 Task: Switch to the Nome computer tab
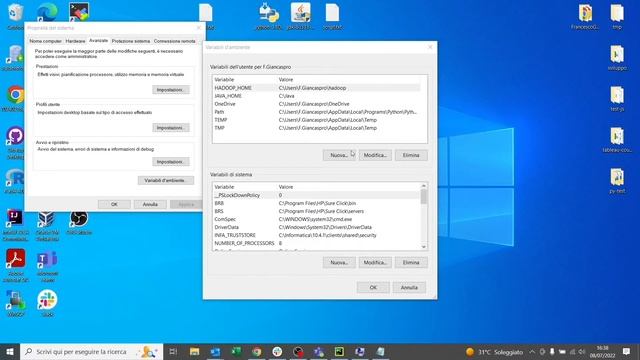[45, 41]
